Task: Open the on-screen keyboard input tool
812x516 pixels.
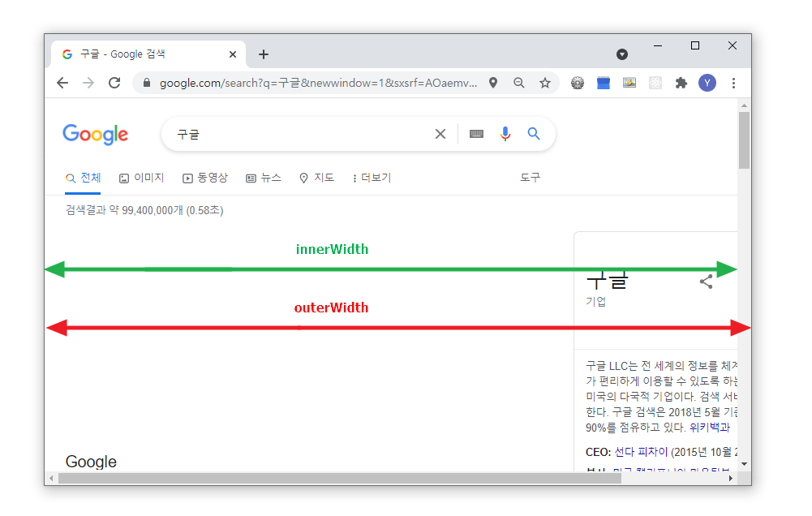Action: [x=476, y=134]
